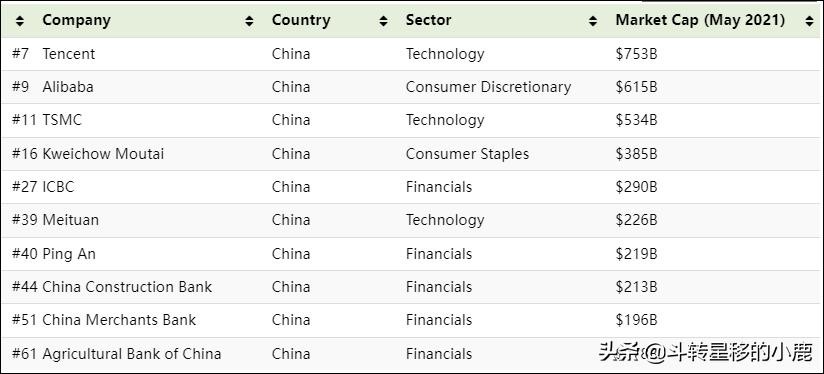Screen dimensions: 824x374
Task: Select China Merchants Bank row
Action: pyautogui.click(x=412, y=320)
